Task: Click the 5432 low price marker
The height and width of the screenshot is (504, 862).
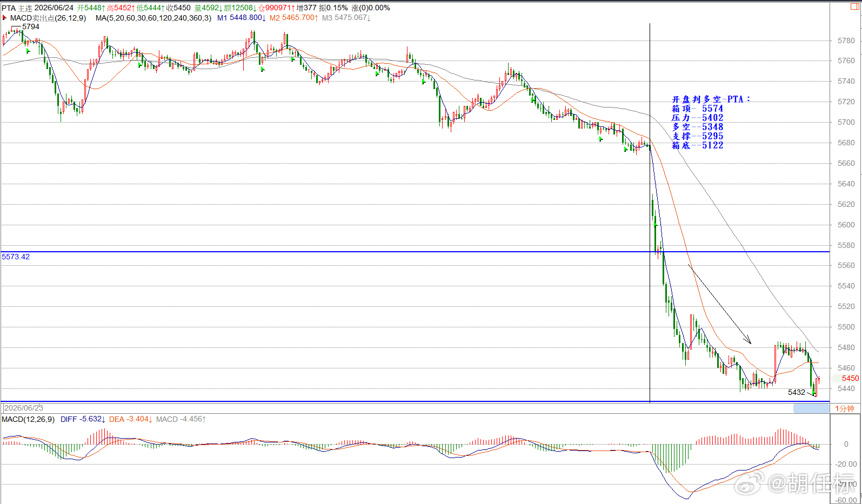Action: (x=797, y=392)
